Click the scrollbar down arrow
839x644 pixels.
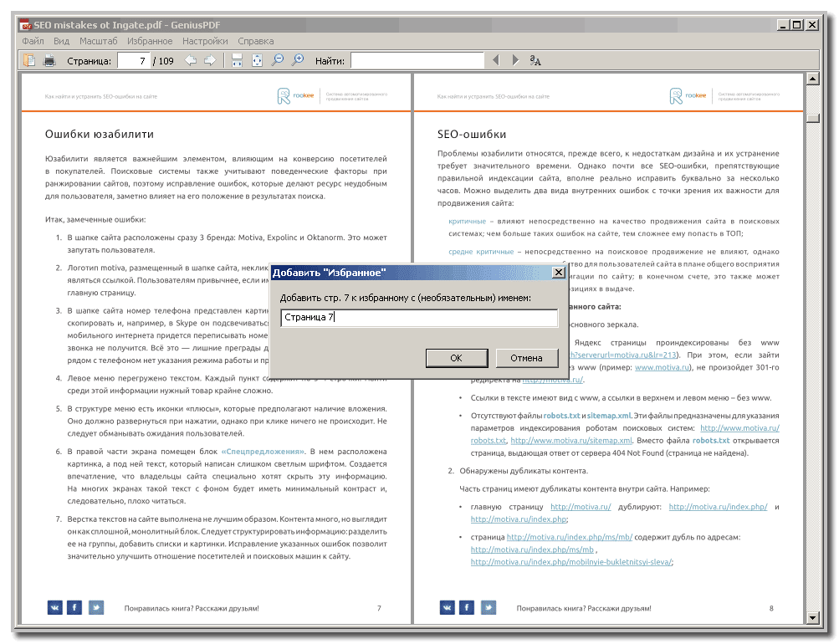[813, 618]
